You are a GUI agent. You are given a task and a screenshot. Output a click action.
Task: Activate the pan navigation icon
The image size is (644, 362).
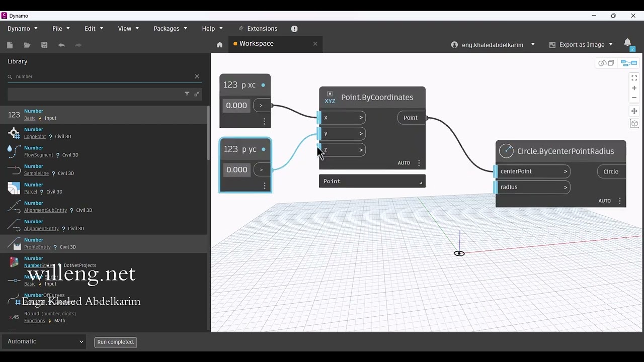pos(634,111)
